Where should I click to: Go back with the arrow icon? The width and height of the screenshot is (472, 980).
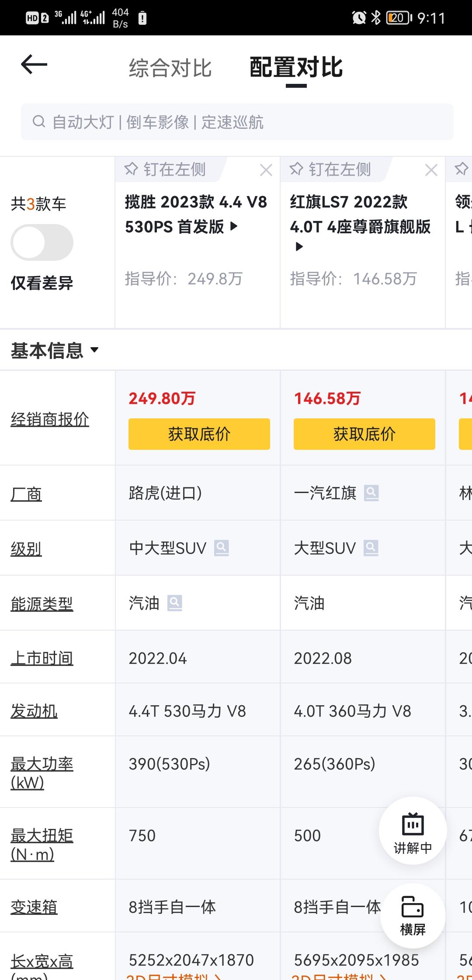tap(34, 64)
